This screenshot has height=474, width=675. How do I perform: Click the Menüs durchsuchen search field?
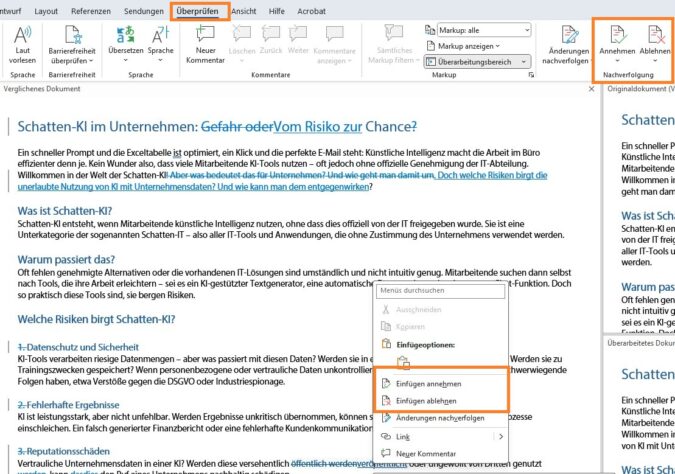440,291
